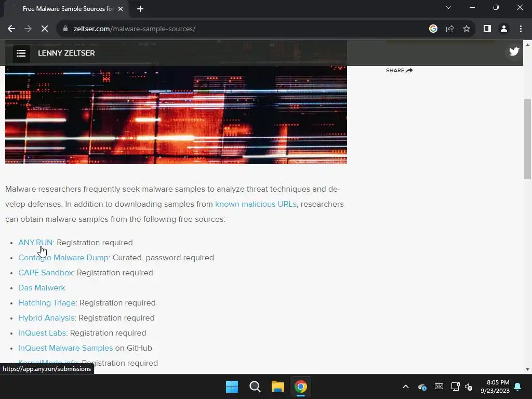Click the SHARE arrow link
Screen dimensions: 532x399
(399, 70)
